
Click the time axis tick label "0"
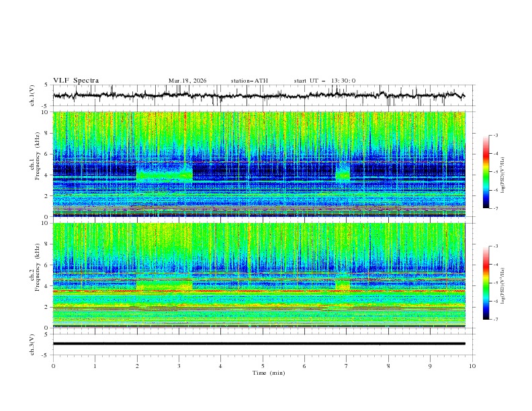[x=53, y=366]
